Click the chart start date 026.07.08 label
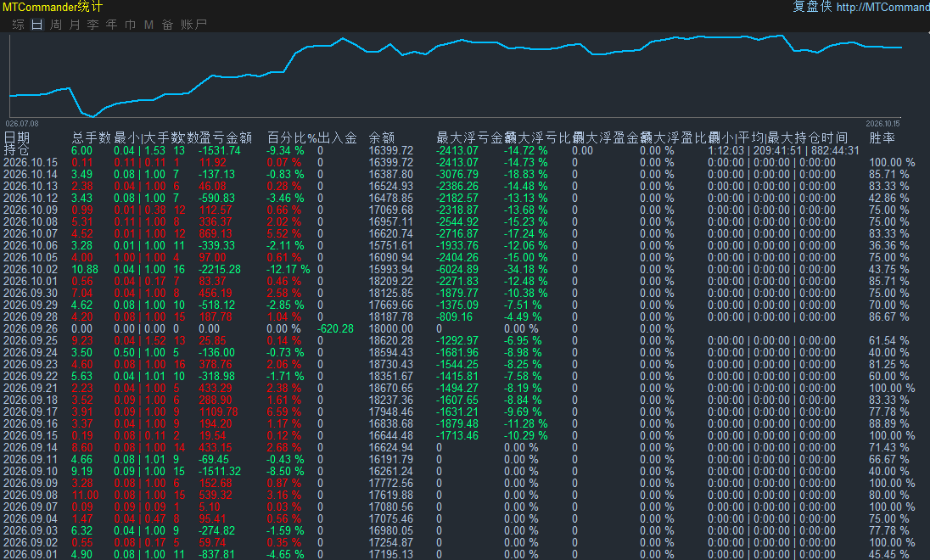This screenshot has height=560, width=930. (22, 123)
